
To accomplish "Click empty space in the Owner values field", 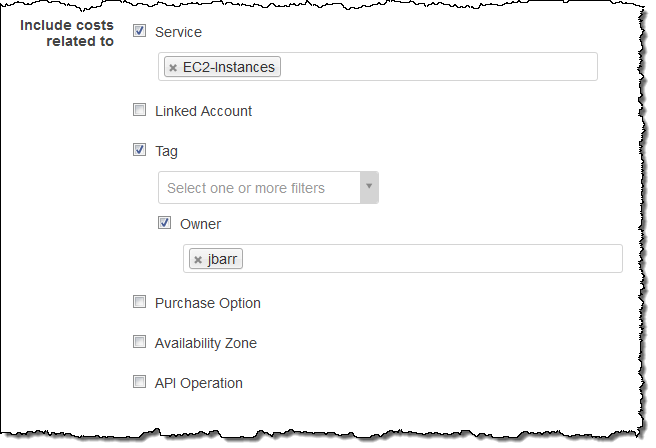I will point(430,259).
